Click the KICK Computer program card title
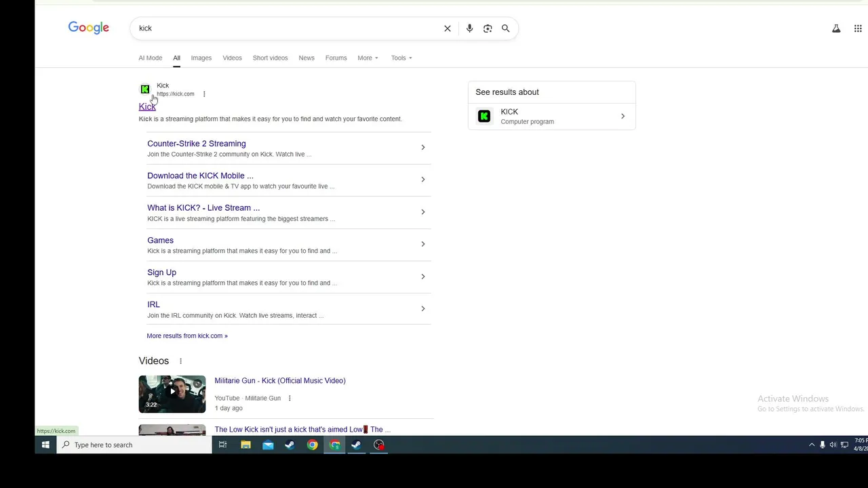 pyautogui.click(x=509, y=112)
